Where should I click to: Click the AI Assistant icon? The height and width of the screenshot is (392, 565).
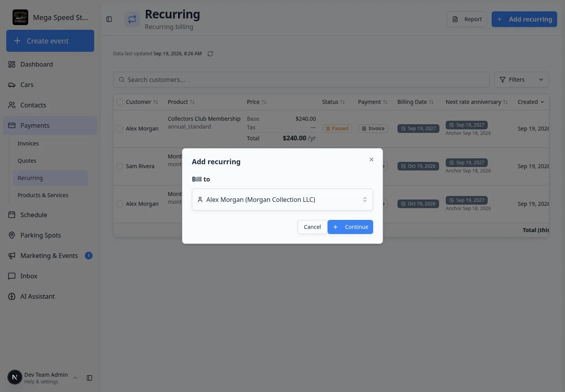tap(12, 296)
